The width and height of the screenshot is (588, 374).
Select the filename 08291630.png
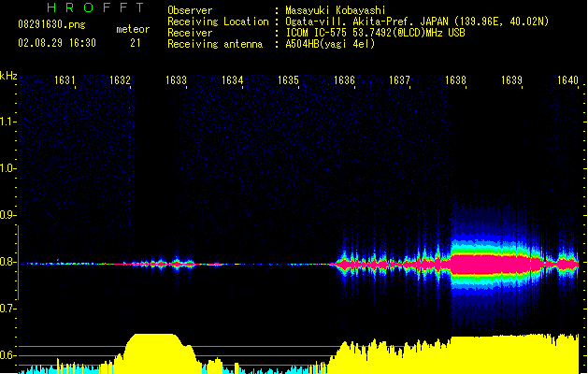[51, 24]
